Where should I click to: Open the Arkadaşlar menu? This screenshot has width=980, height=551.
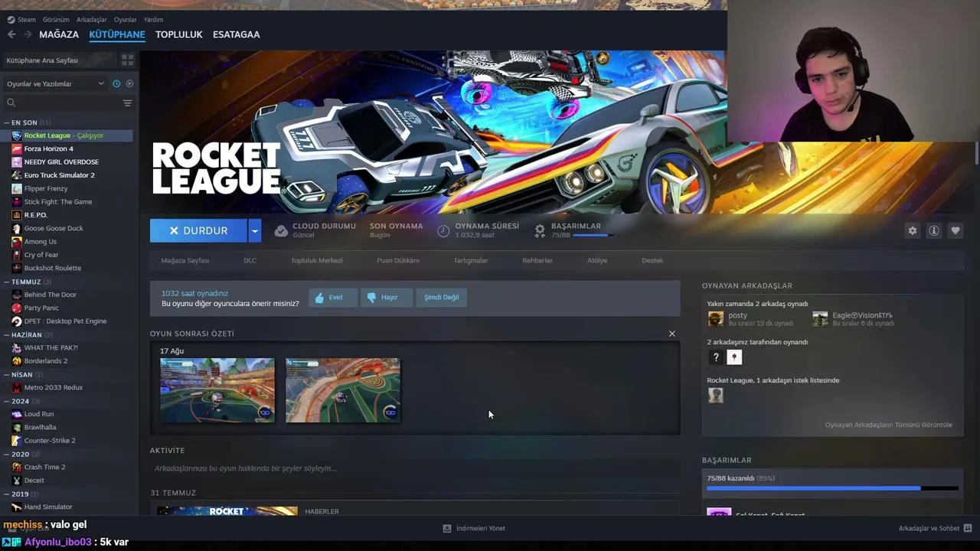92,20
